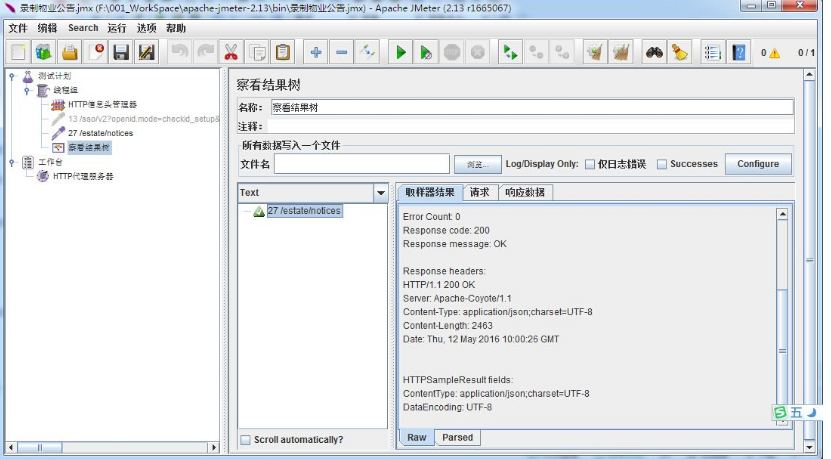Image resolution: width=831 pixels, height=459 pixels.
Task: Switch to the 取样器结果 tab
Action: [x=430, y=192]
